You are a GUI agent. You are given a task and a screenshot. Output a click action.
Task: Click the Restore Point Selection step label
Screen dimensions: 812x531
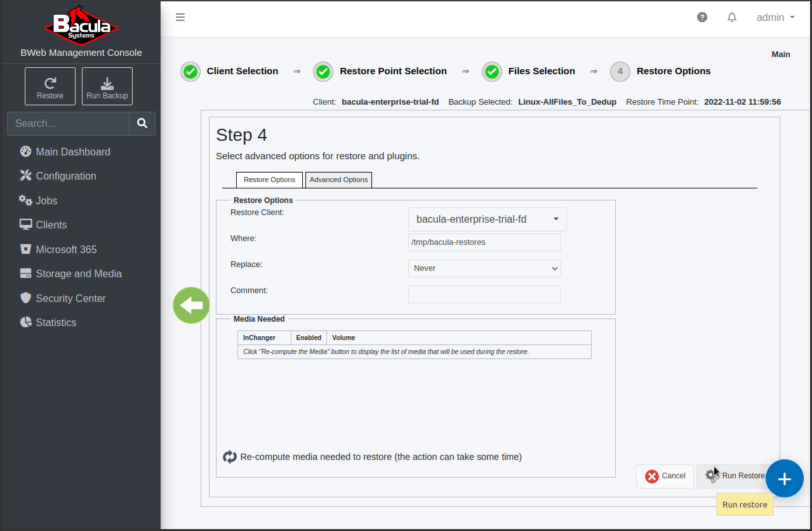394,71
